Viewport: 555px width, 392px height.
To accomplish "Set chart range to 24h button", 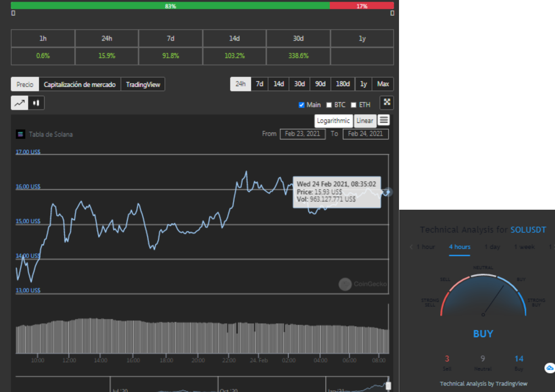I will coord(241,84).
